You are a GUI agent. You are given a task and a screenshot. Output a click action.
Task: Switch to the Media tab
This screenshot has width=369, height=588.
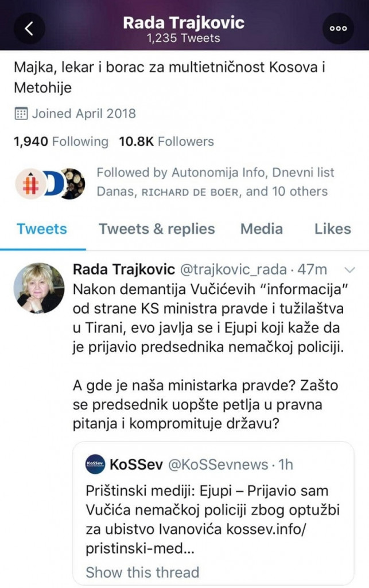click(x=261, y=229)
